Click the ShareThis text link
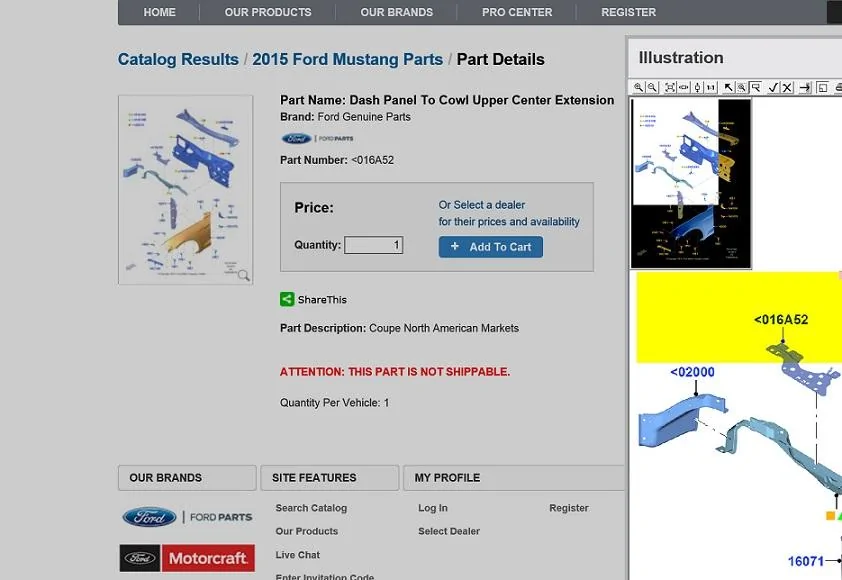This screenshot has width=842, height=580. (x=322, y=300)
